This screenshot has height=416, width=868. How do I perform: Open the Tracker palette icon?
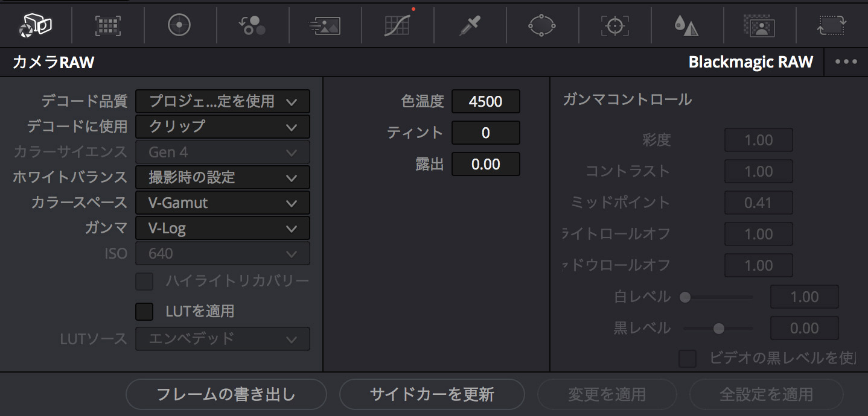click(x=614, y=25)
